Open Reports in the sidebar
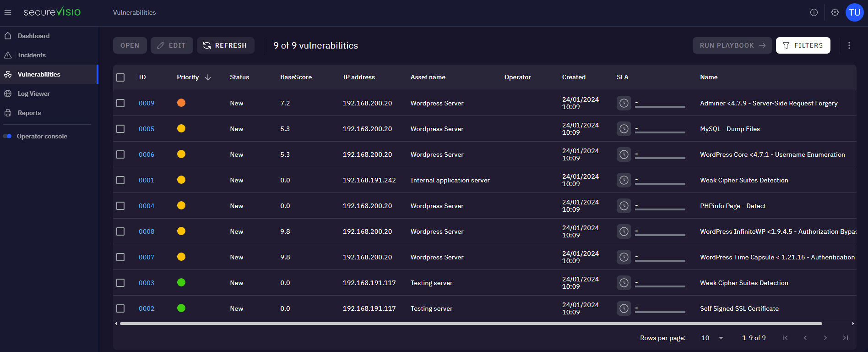The image size is (868, 352). tap(49, 113)
